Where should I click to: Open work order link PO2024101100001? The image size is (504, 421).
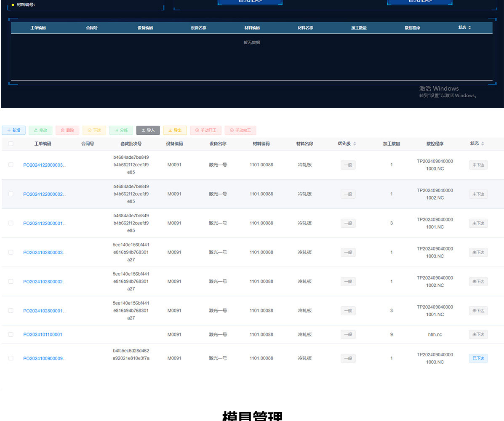43,335
